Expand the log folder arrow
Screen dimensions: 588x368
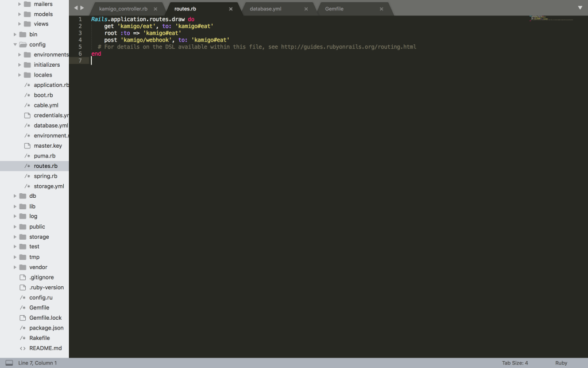click(x=15, y=216)
